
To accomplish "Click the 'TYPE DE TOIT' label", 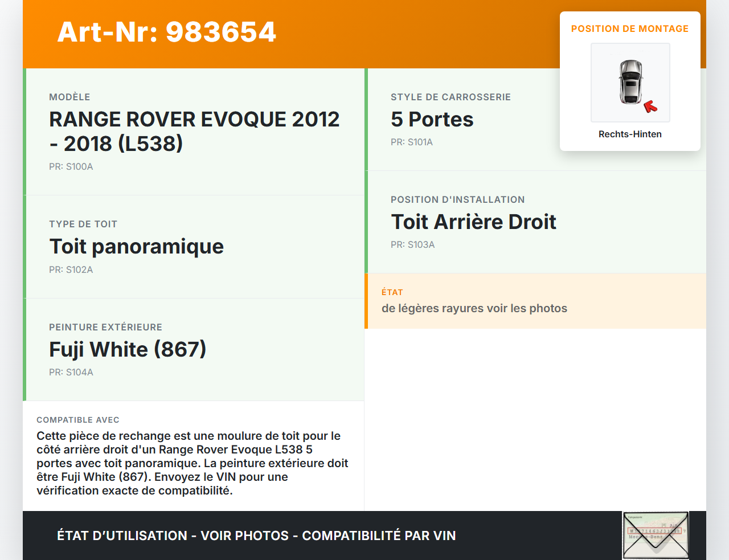I will (x=83, y=224).
